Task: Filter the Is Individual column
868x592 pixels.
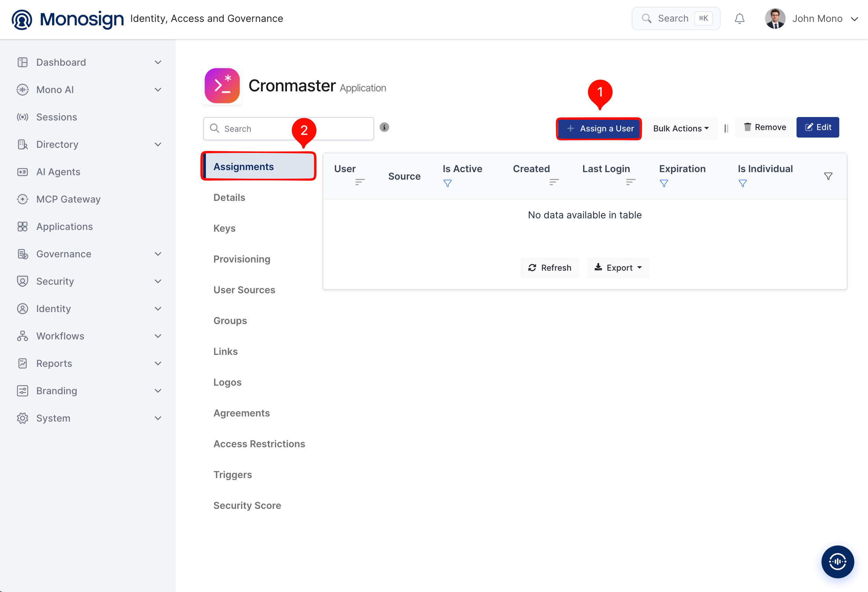Action: coord(742,183)
